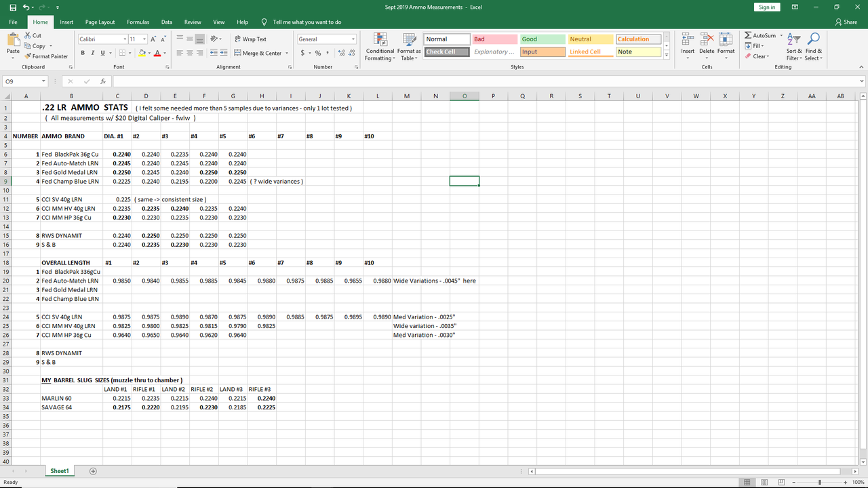Click the Fill Color paint bucket

pyautogui.click(x=142, y=53)
